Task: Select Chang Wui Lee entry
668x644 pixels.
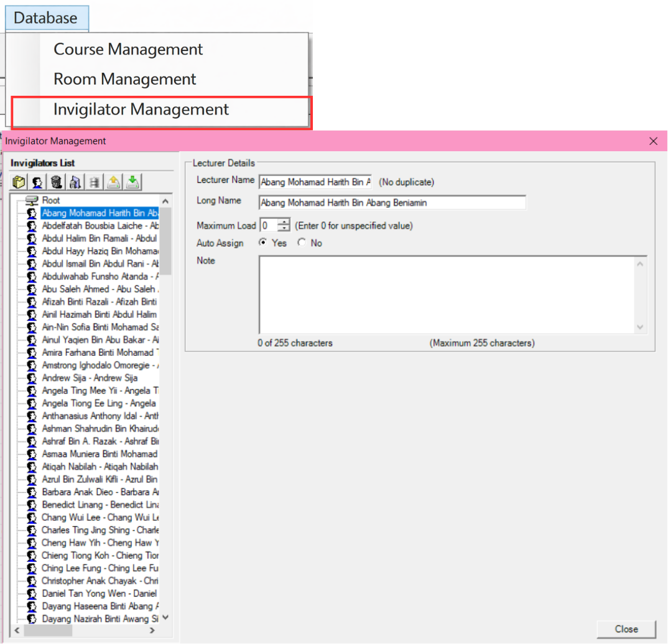Action: pos(100,518)
